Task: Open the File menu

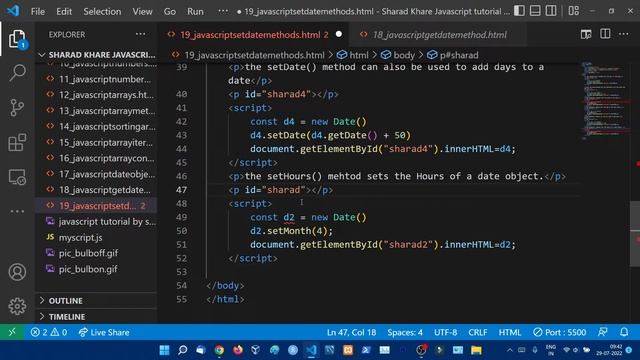Action: [x=38, y=11]
